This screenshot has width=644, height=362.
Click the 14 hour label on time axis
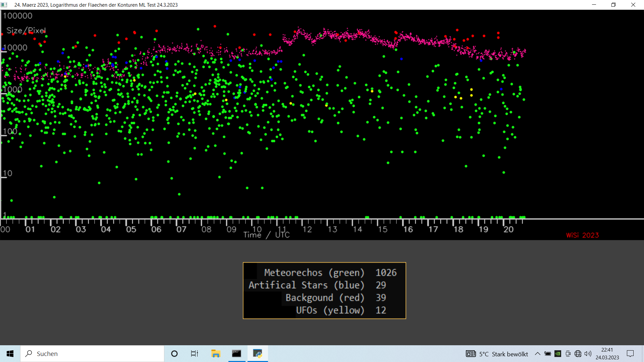tap(358, 230)
